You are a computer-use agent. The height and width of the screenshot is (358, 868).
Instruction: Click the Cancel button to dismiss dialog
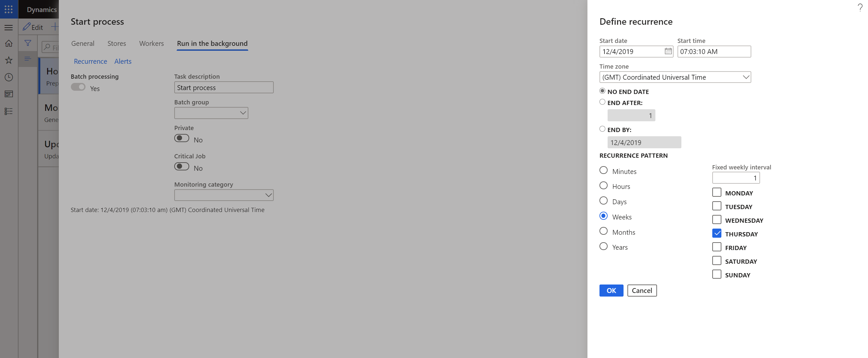point(642,290)
